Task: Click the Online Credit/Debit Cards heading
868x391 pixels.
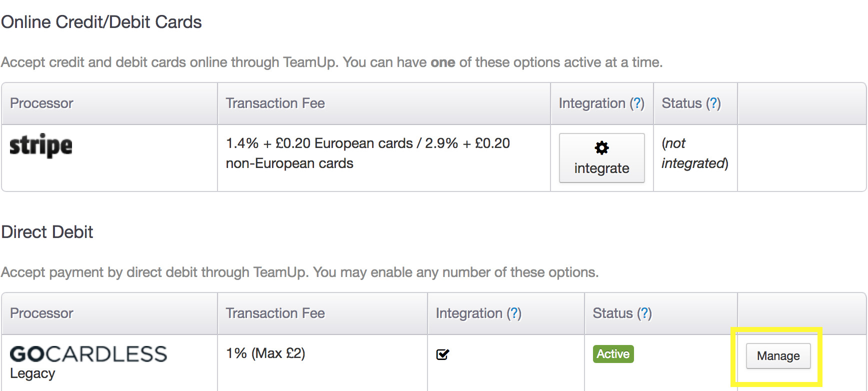Action: (101, 22)
